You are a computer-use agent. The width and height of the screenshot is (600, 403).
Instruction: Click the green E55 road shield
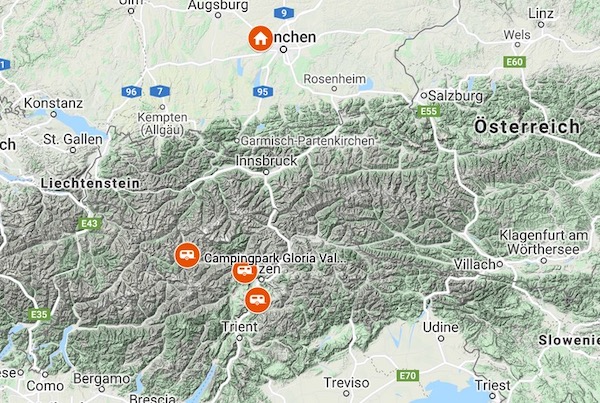pyautogui.click(x=429, y=111)
